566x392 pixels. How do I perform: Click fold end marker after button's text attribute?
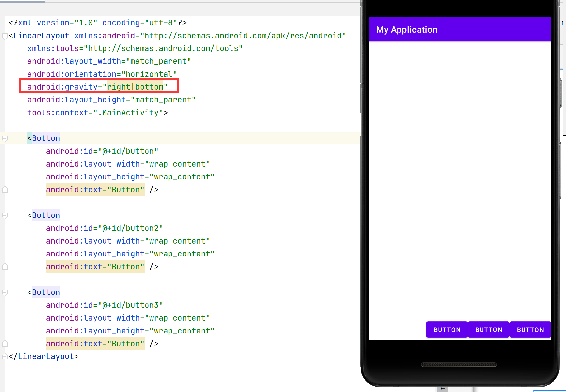5,190
